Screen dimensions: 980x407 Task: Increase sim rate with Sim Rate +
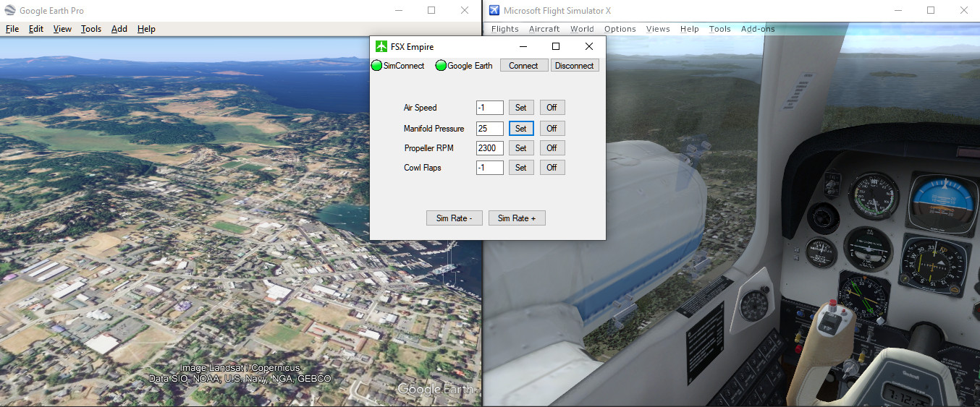tap(517, 218)
